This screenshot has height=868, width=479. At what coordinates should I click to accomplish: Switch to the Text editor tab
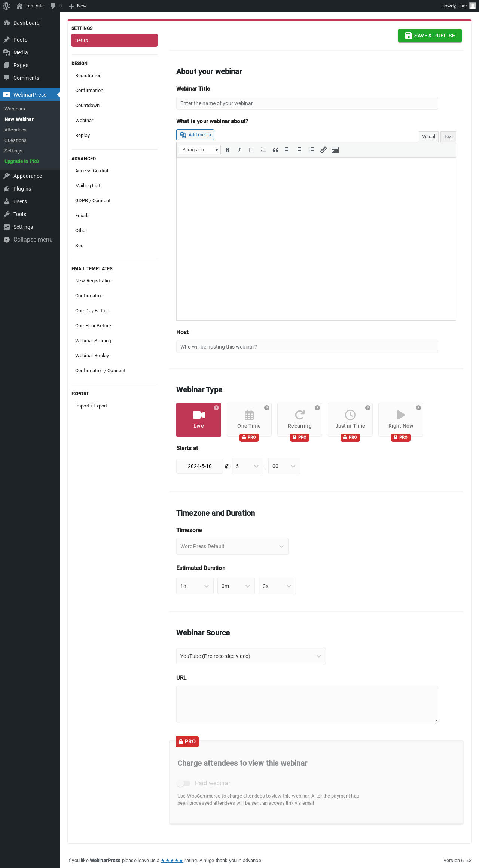click(448, 137)
